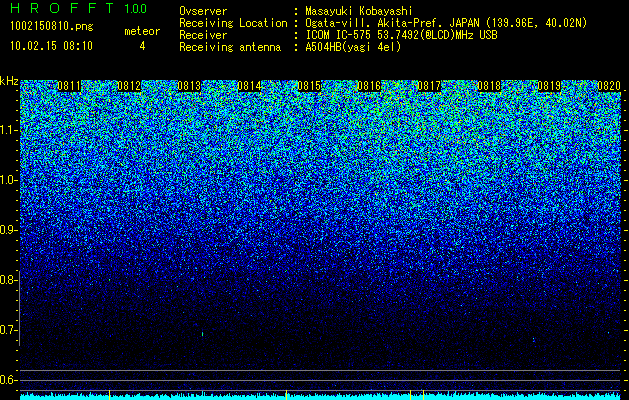Select the observer name Masayuki Kobayashi
This screenshot has height=400, width=629.
[x=359, y=11]
